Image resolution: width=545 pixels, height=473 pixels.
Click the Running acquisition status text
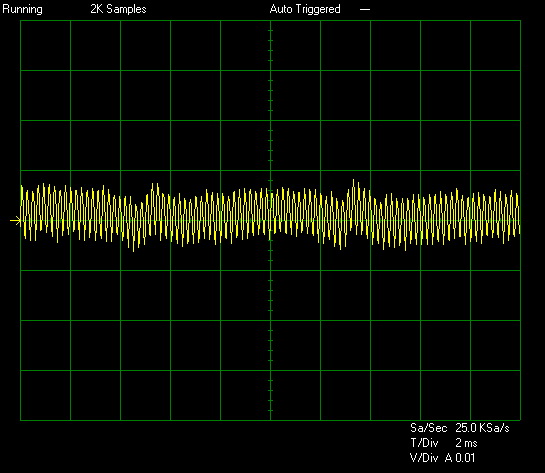tap(22, 9)
